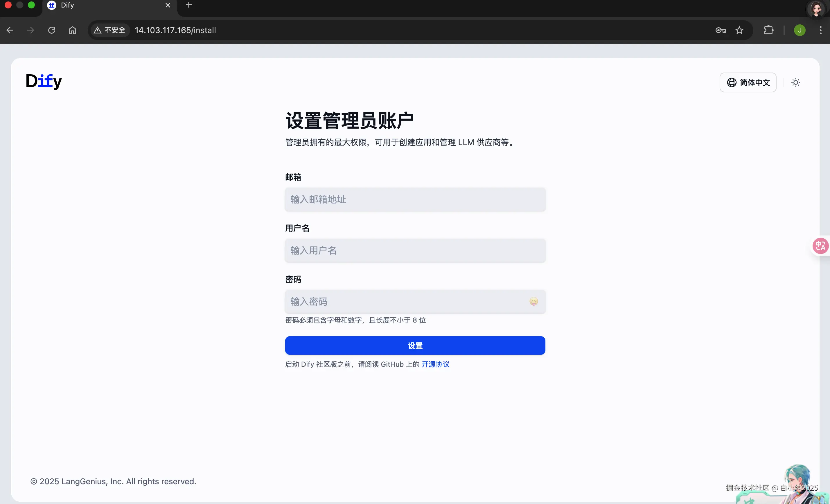This screenshot has width=830, height=504.
Task: Open Chrome three-dot menu
Action: point(821,30)
